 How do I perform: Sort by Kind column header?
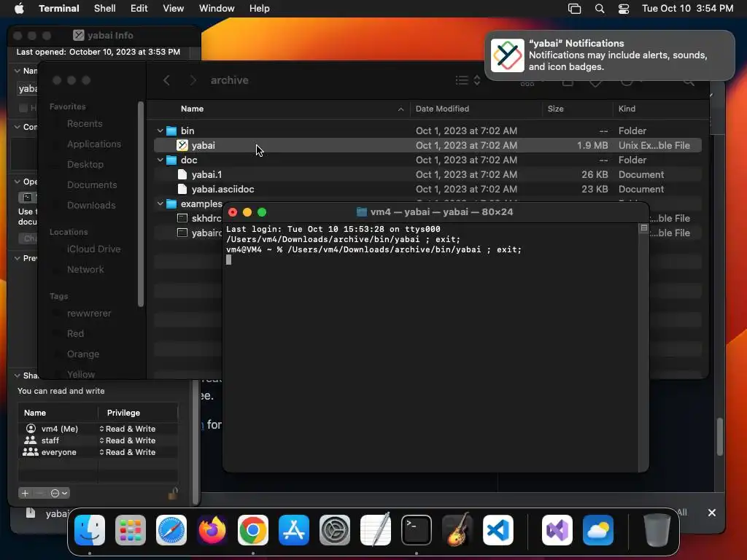pos(627,109)
